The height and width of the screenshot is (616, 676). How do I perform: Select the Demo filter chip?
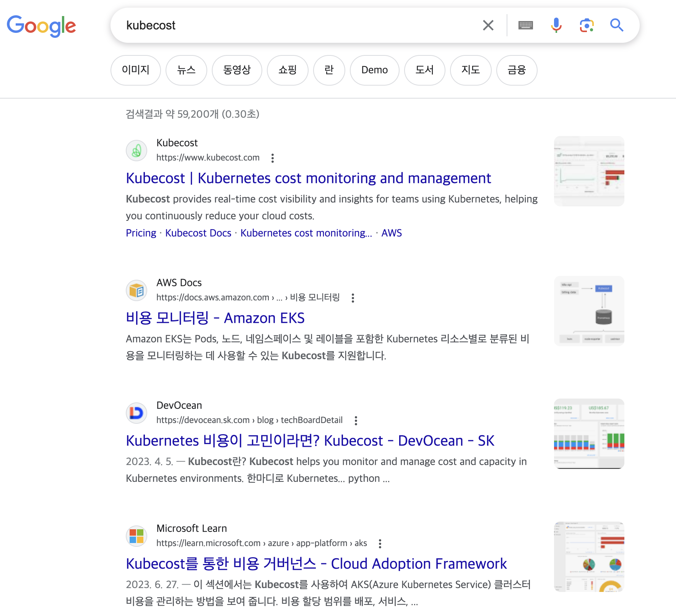pyautogui.click(x=375, y=70)
